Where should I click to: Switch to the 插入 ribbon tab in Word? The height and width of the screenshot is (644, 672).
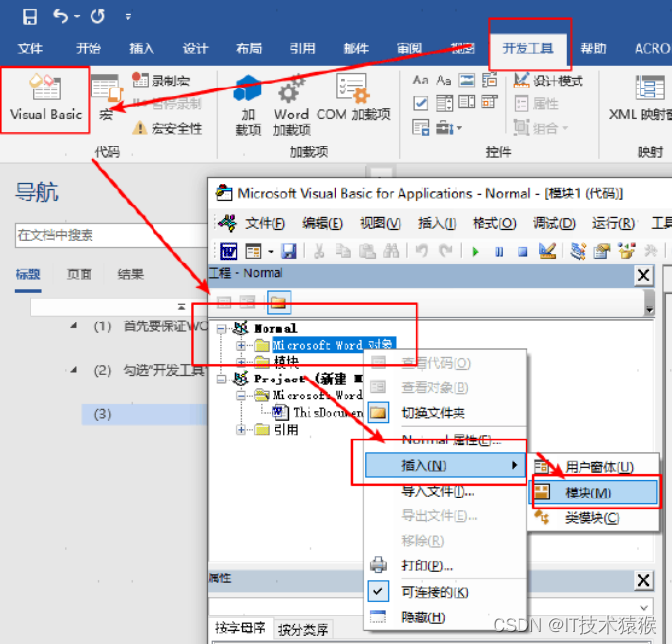(142, 49)
